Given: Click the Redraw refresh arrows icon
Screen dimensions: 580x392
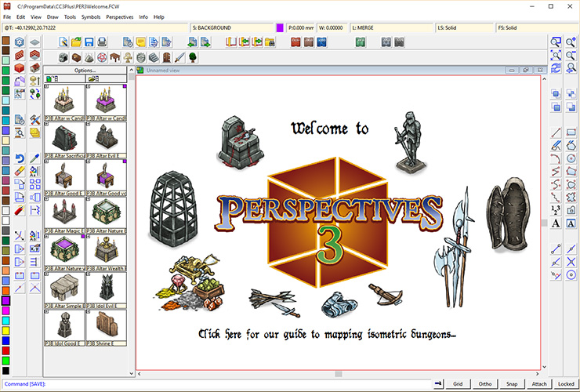Looking at the screenshot, I should tap(556, 68).
